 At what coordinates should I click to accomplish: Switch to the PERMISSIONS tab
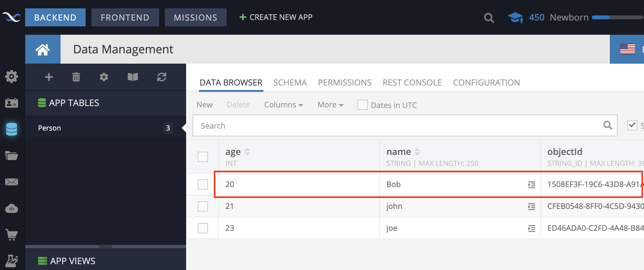coord(345,83)
